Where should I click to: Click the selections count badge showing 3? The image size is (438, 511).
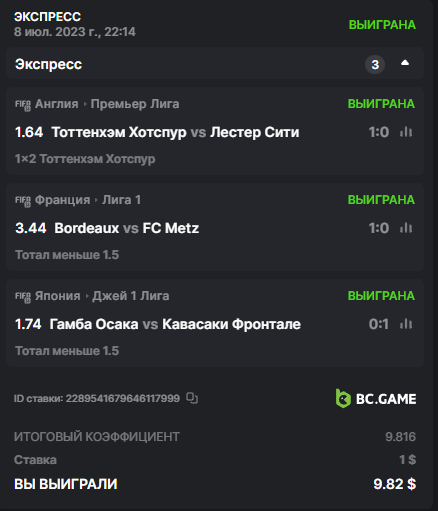[x=375, y=64]
